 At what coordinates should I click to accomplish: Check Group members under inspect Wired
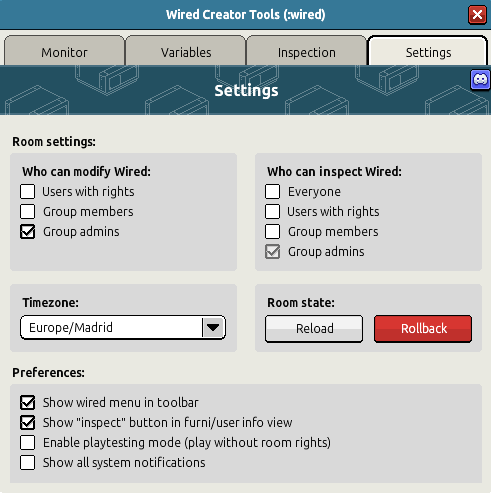(x=272, y=232)
